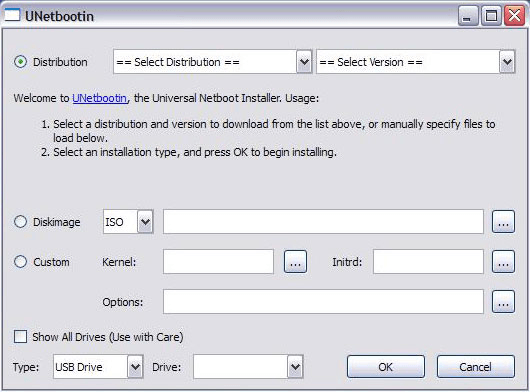530x392 pixels.
Task: Focus the Options input field
Action: point(323,301)
